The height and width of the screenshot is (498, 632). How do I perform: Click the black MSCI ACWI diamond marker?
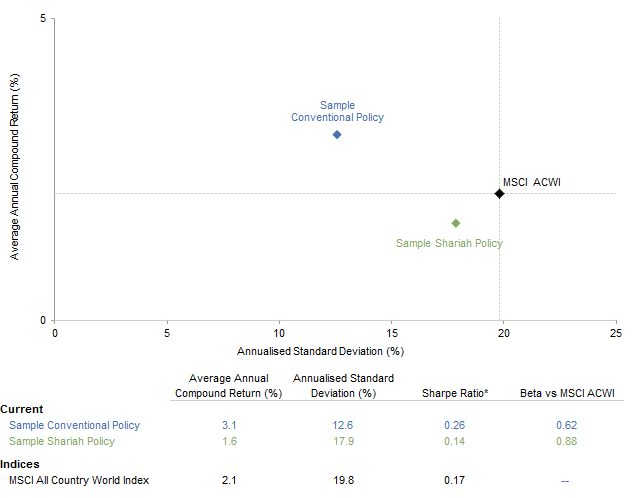(499, 193)
